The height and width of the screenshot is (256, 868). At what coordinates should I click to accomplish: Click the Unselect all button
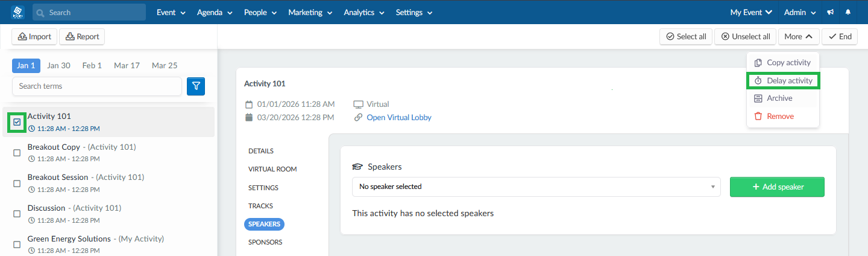pos(745,37)
